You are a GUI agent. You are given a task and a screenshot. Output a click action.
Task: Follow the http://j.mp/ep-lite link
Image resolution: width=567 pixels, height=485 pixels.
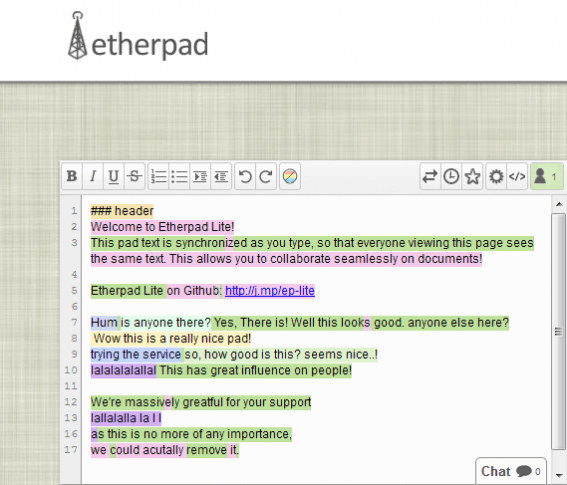click(270, 291)
